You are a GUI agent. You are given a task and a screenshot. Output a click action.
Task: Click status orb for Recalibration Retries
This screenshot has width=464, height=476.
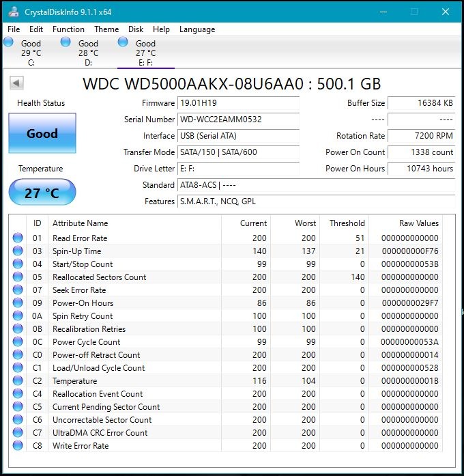pos(18,328)
